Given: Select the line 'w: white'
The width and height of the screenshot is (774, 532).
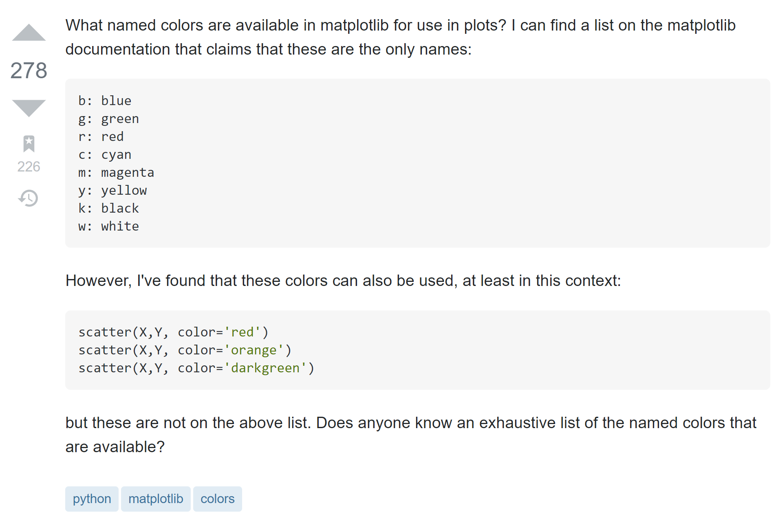Looking at the screenshot, I should point(108,226).
